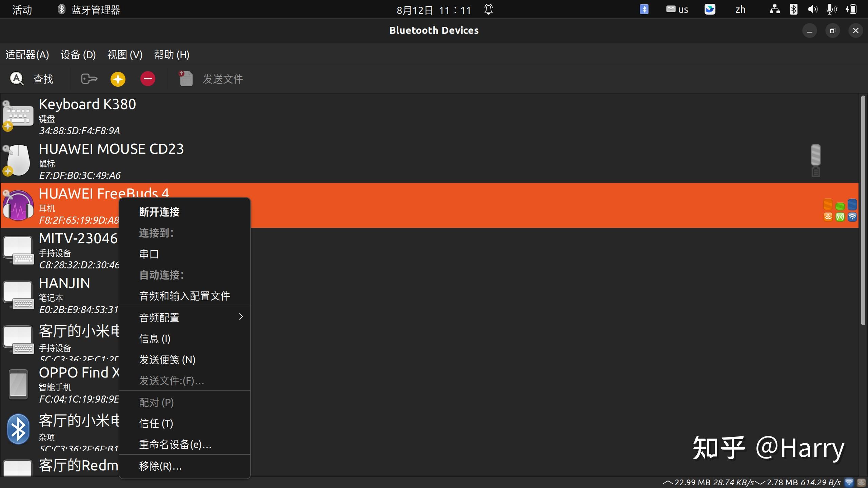The width and height of the screenshot is (868, 488).
Task: Select address E7:DF:B0:3C:49:A6
Action: coord(80,176)
